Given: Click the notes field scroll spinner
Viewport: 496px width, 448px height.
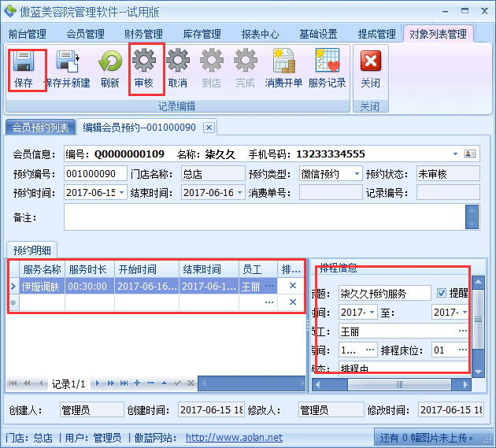Looking at the screenshot, I should click(x=472, y=217).
